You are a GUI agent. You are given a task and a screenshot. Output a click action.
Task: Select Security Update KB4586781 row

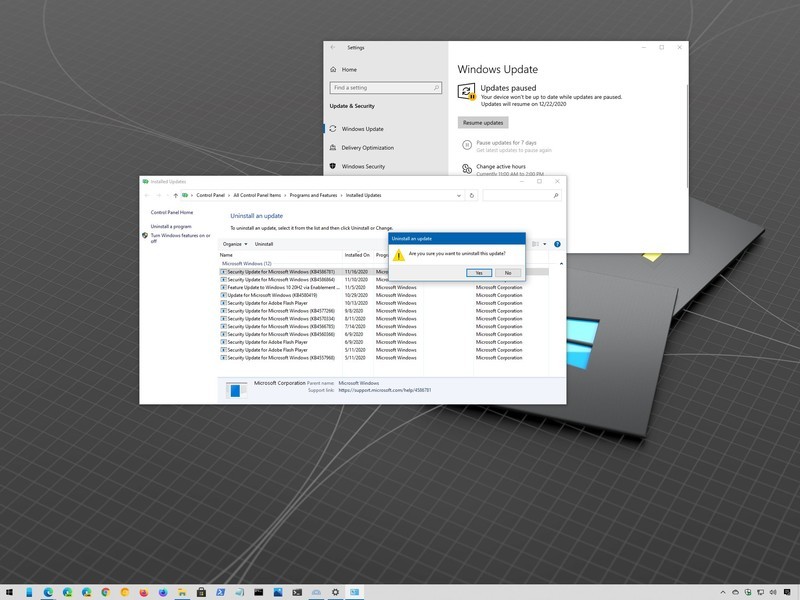pyautogui.click(x=384, y=272)
